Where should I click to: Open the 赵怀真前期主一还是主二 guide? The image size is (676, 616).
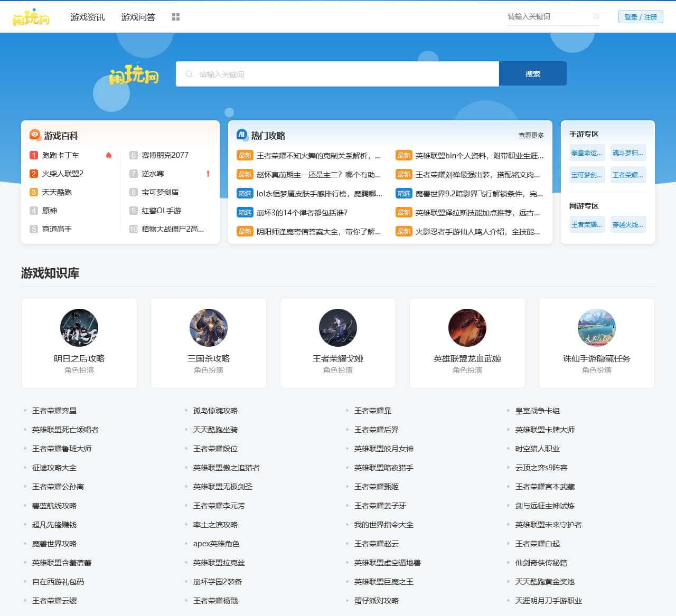coord(318,175)
